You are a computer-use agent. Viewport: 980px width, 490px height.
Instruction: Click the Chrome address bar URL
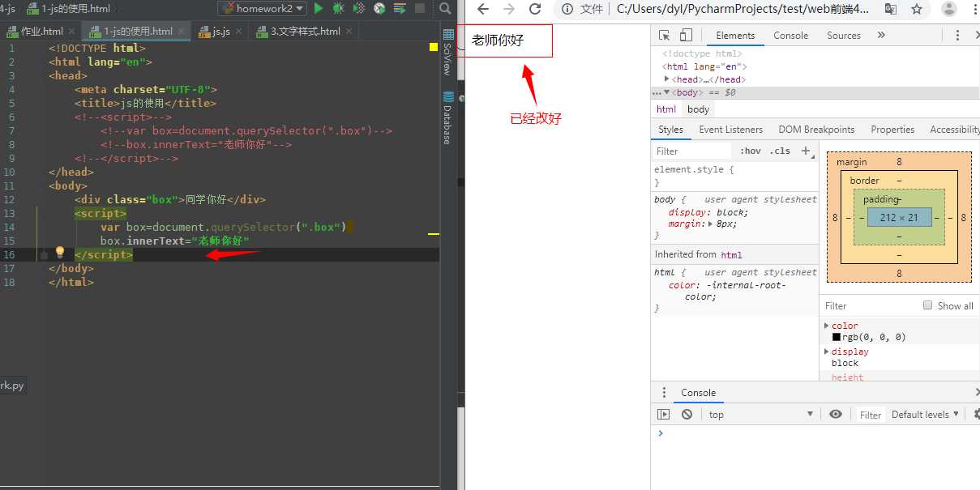742,9
